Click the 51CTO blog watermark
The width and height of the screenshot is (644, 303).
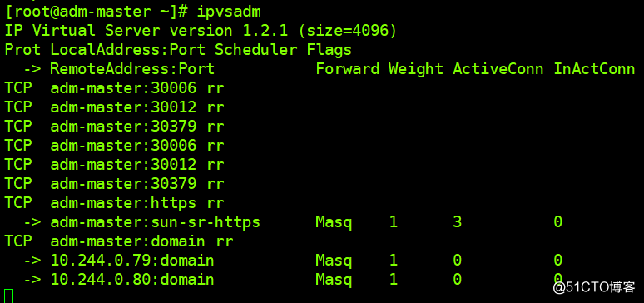tap(594, 287)
